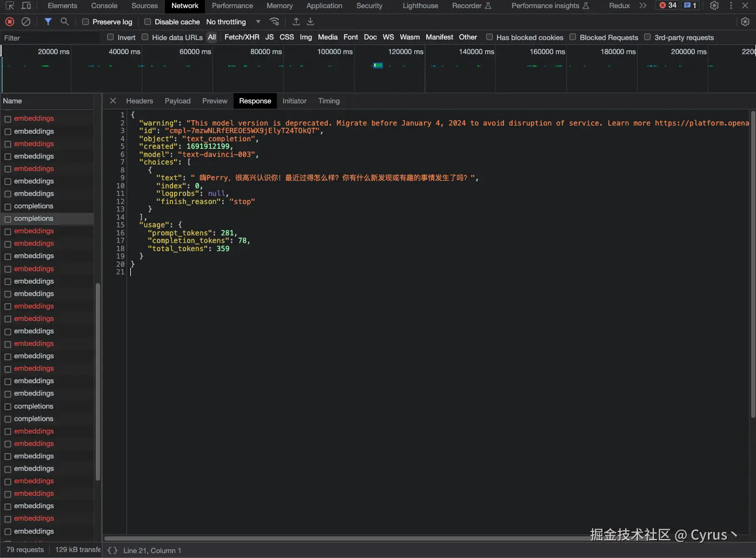This screenshot has height=558, width=756.
Task: Open network search with magnifier icon
Action: point(64,22)
